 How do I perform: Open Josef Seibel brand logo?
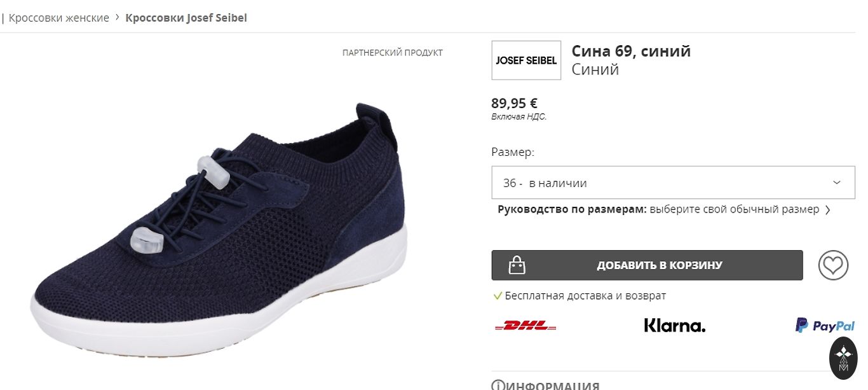point(526,60)
